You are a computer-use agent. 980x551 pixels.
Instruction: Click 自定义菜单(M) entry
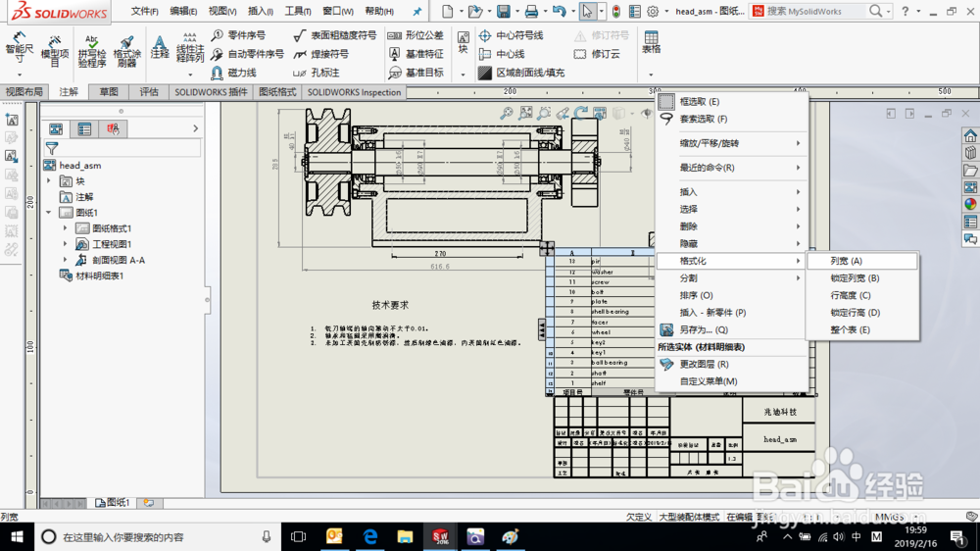[x=731, y=380]
